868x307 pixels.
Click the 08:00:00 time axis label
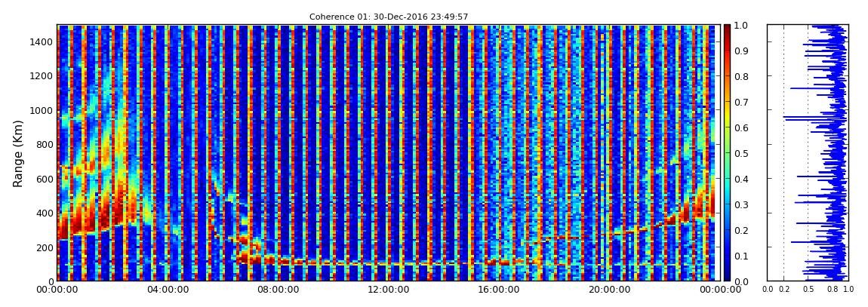276,290
